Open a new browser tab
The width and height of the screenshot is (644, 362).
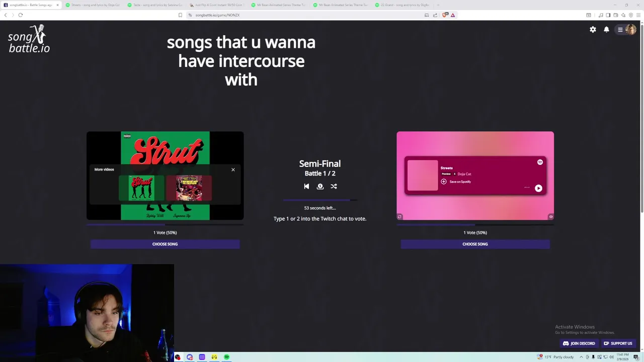[438, 5]
